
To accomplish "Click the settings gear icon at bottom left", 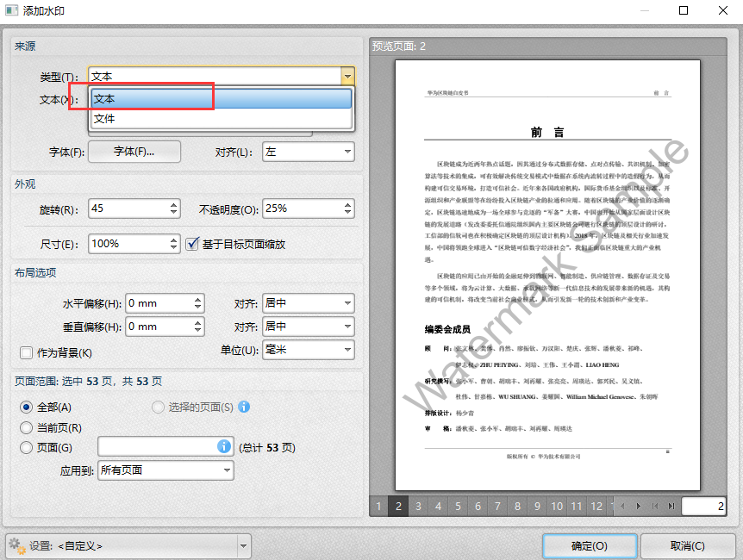I will 16,546.
